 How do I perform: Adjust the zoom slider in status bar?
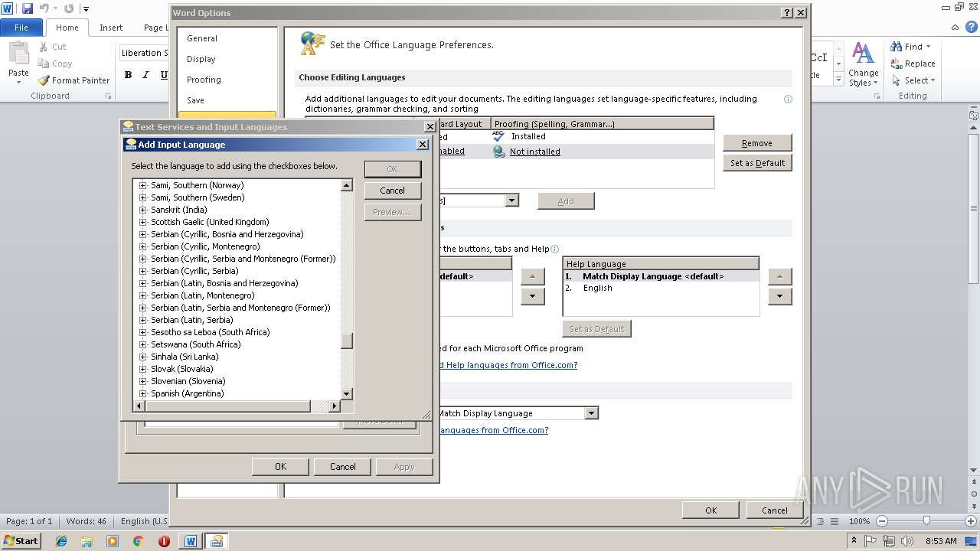tap(926, 521)
